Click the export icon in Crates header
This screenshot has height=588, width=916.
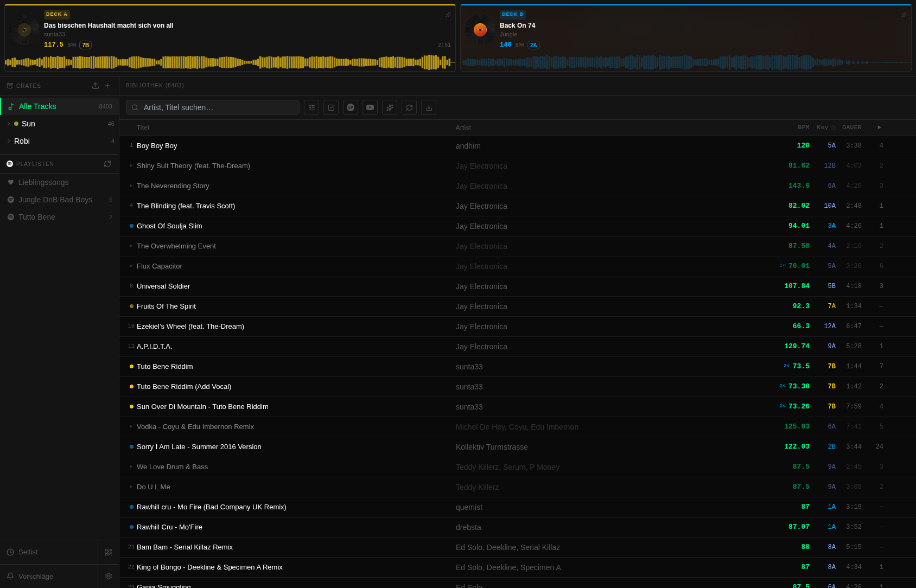click(96, 86)
